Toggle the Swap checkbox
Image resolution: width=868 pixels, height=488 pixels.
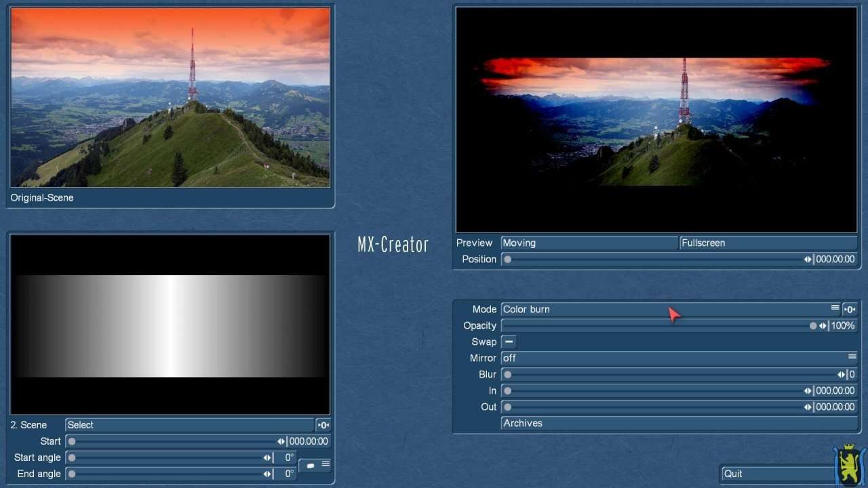(509, 342)
